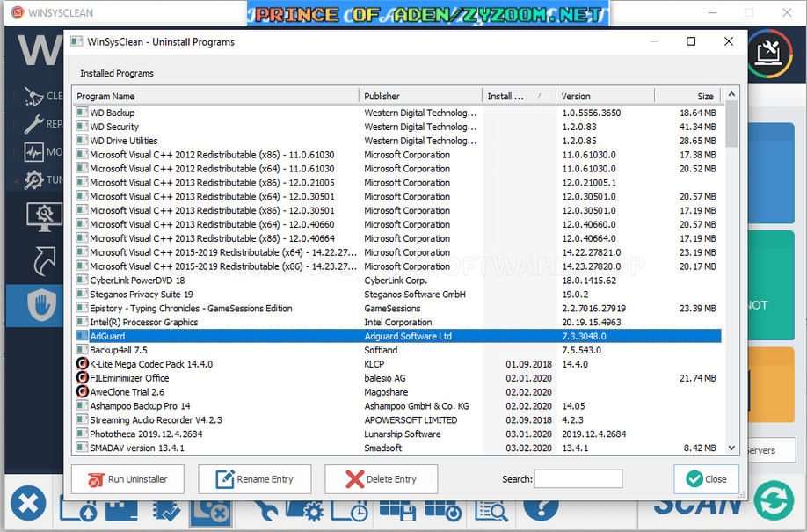
Task: Focus the Search input field
Action: 578,479
